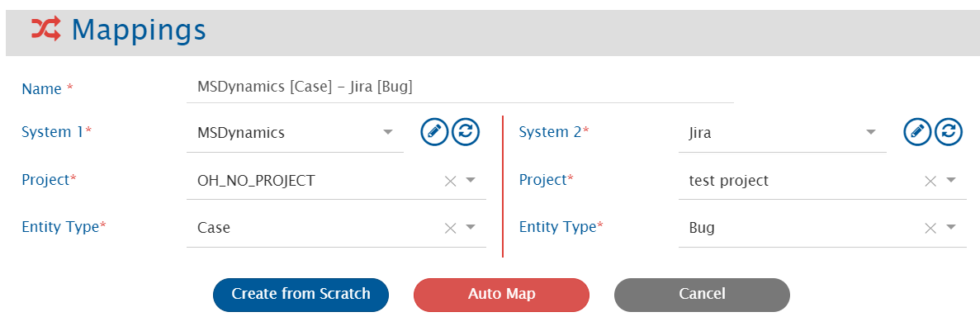Edit the System 1 MSDynamics connection
980x331 pixels.
pos(434,132)
